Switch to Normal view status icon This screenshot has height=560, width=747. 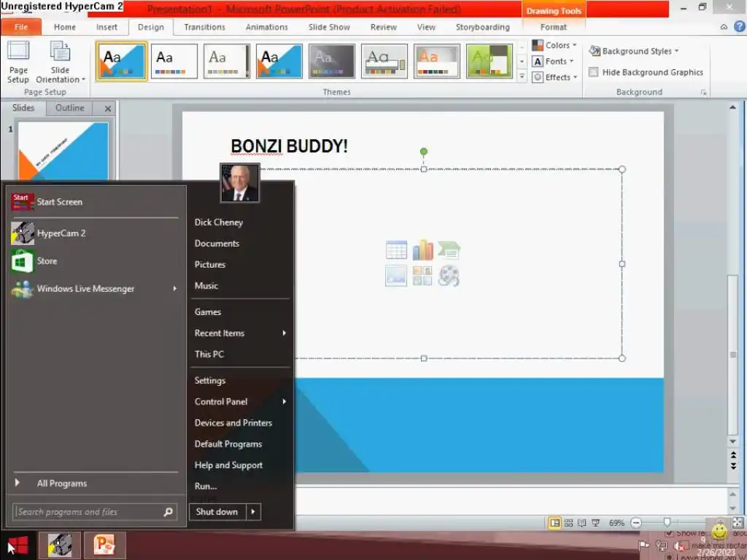(555, 523)
